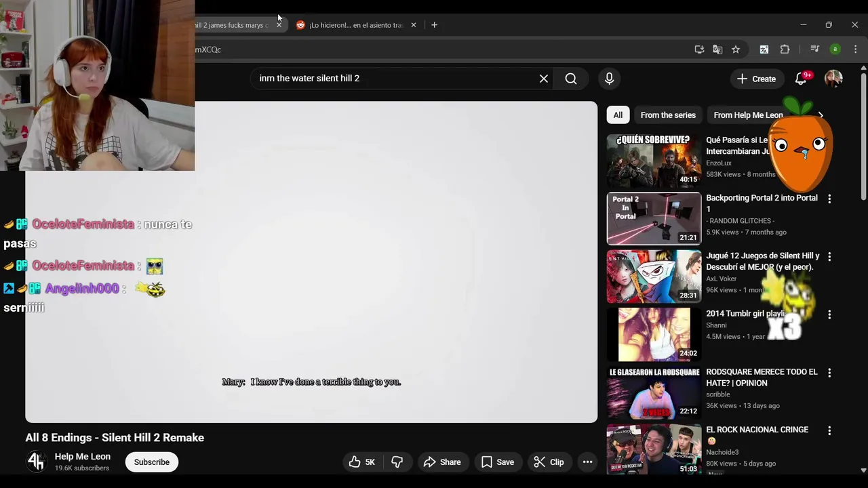The width and height of the screenshot is (868, 488).
Task: Click 'RODSQUARE MERECE TODO EL HATE?' title
Action: coord(762,378)
